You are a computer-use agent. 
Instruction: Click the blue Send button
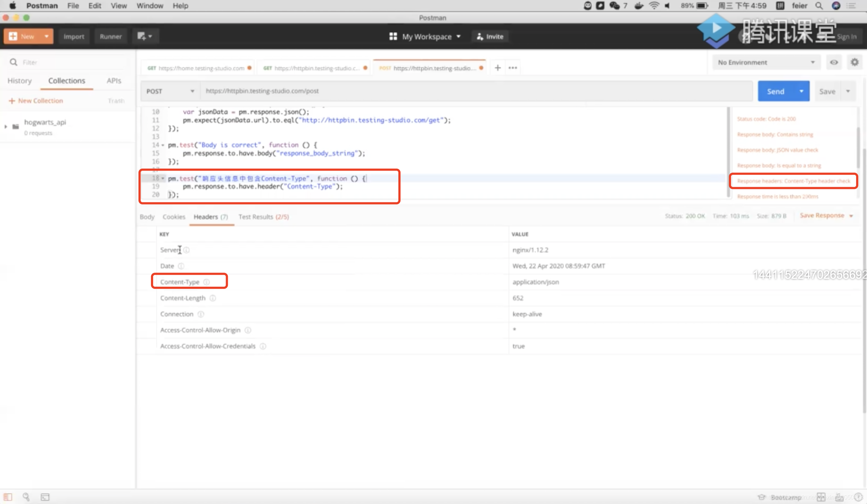(775, 91)
